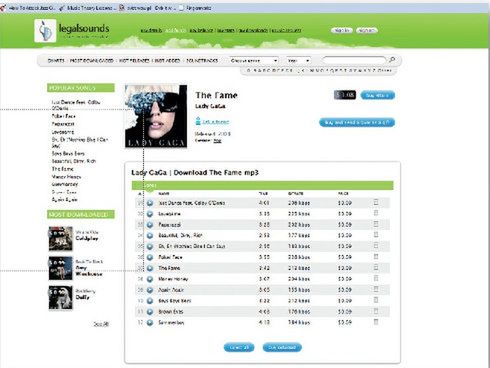Click the Brown Eyes track name
Image resolution: width=490 pixels, height=368 pixels.
[171, 312]
